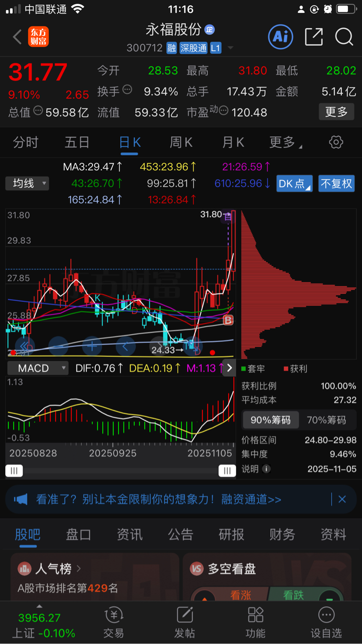
Task: Open 人气榜 chevron for details
Action: click(79, 569)
